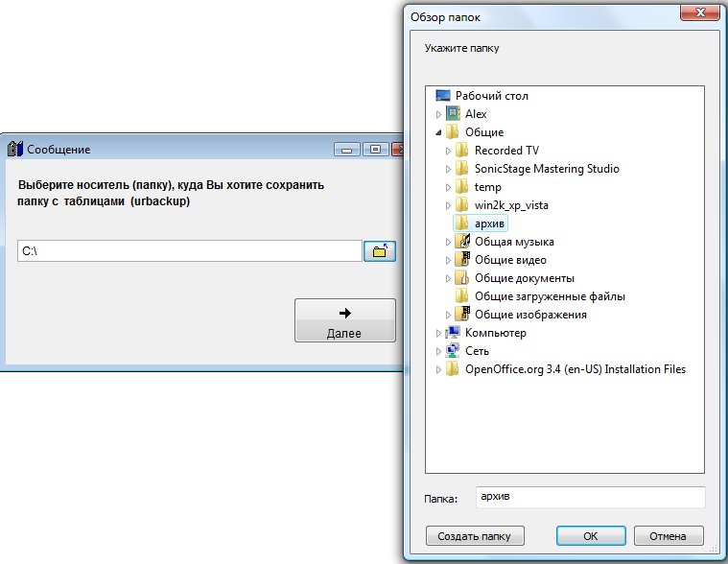Image resolution: width=728 pixels, height=564 pixels.
Task: Expand the temp folder node
Action: pos(448,187)
